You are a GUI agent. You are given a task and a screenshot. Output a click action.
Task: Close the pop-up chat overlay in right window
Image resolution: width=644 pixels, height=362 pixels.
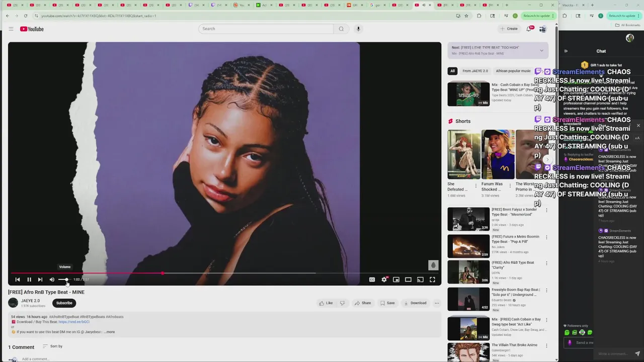click(638, 126)
